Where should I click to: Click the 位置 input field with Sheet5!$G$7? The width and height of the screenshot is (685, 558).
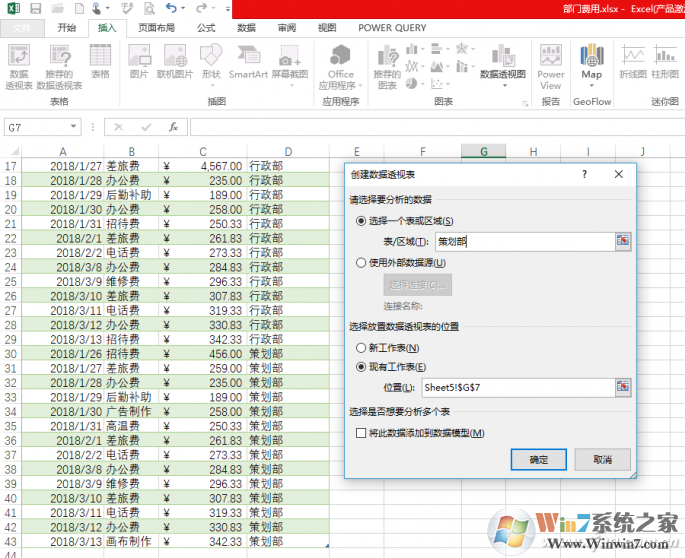coord(515,386)
